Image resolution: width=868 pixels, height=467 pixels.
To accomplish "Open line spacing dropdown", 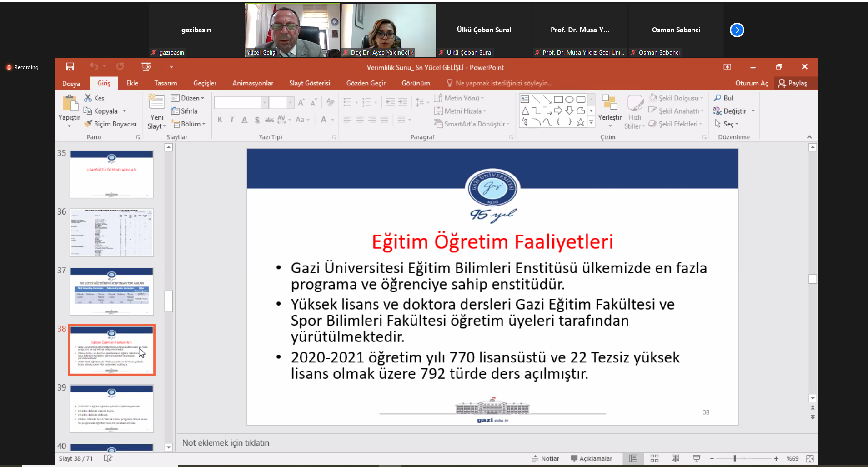I will (x=422, y=102).
